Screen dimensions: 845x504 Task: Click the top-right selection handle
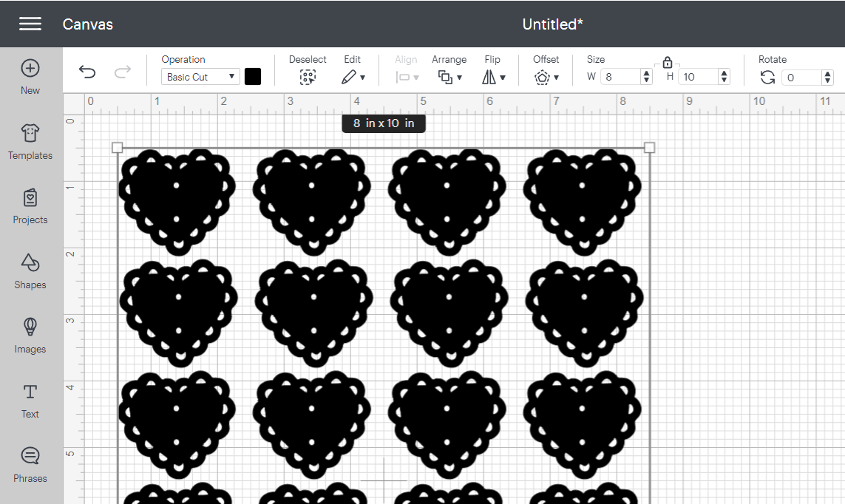tap(649, 148)
